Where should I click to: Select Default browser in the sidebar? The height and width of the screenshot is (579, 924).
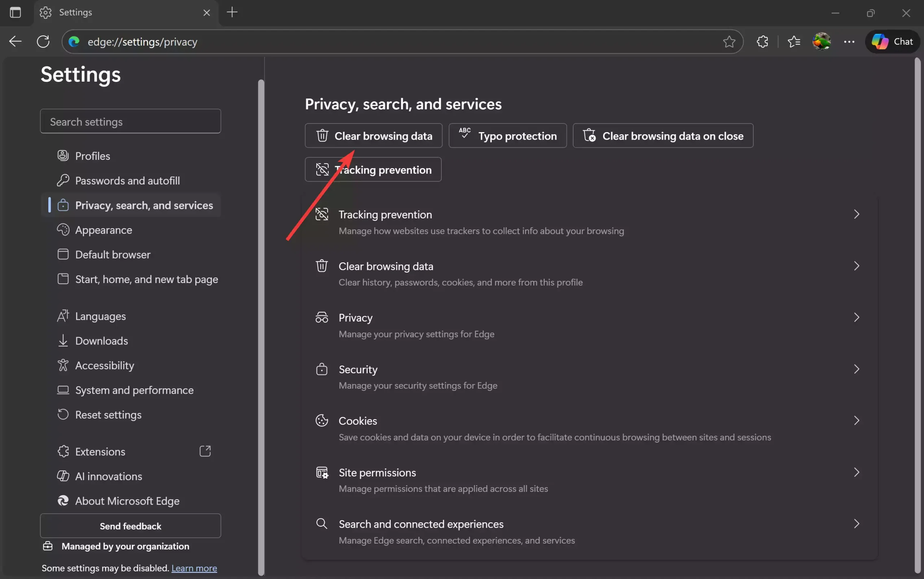pos(113,254)
